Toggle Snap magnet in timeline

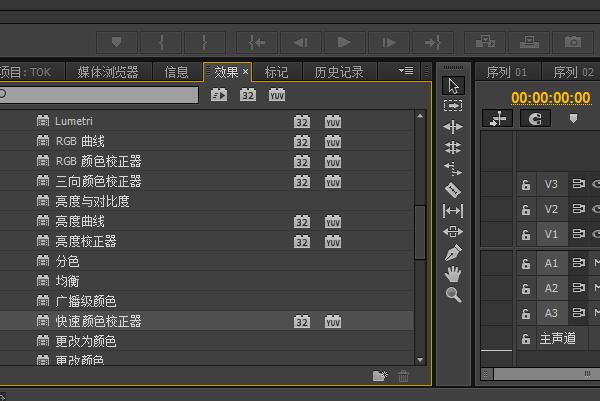click(535, 119)
